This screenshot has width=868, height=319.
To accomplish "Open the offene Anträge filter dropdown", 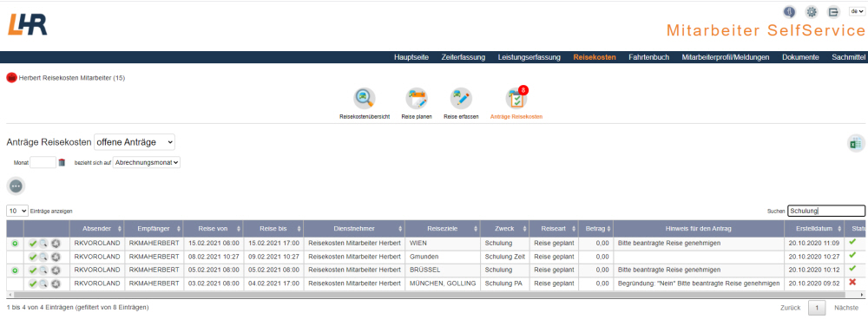I will 135,142.
